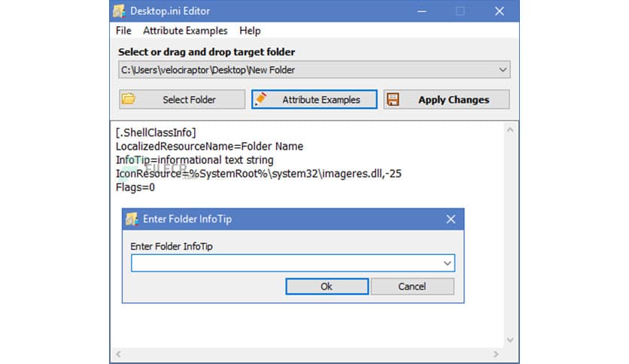Click the horizontal scrollbar left arrow
Image resolution: width=629 pixels, height=364 pixels.
pos(119,352)
